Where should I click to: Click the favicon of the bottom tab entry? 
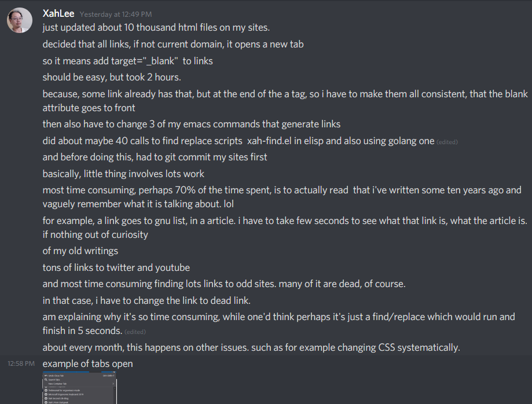[46, 402]
